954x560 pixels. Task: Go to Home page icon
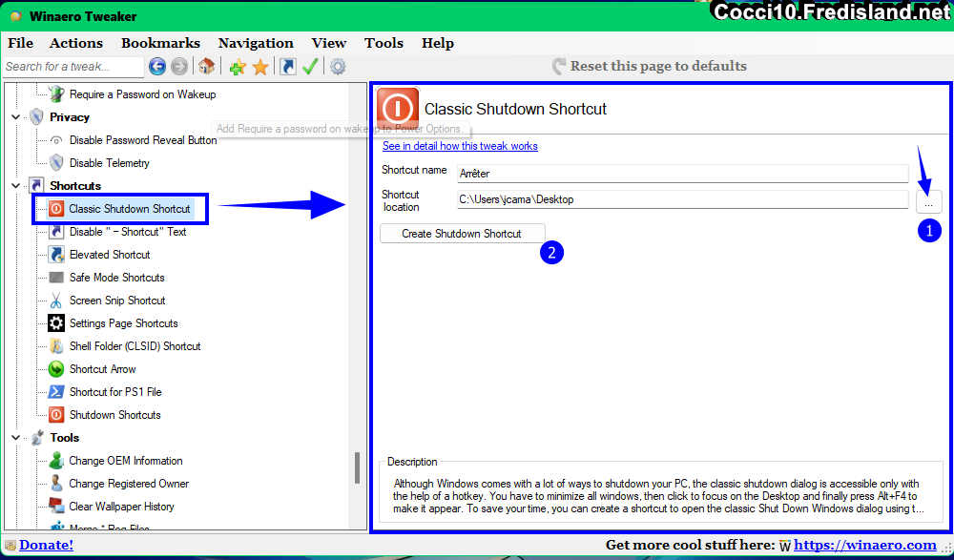coord(206,67)
